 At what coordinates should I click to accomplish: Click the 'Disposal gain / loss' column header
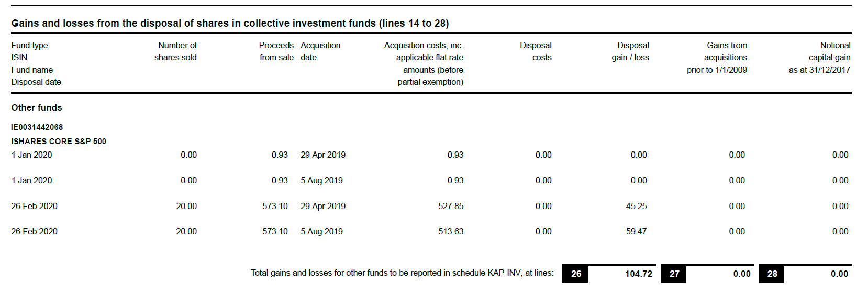pyautogui.click(x=631, y=51)
